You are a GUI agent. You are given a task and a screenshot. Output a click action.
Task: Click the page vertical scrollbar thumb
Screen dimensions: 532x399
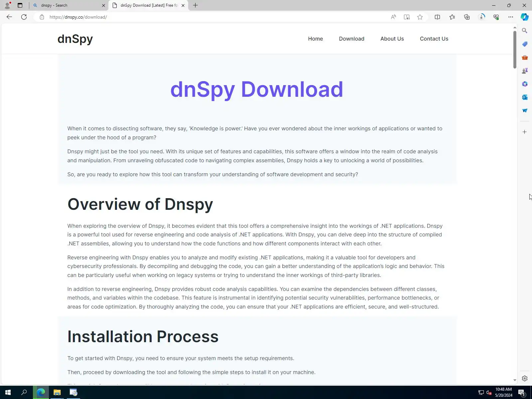515,49
